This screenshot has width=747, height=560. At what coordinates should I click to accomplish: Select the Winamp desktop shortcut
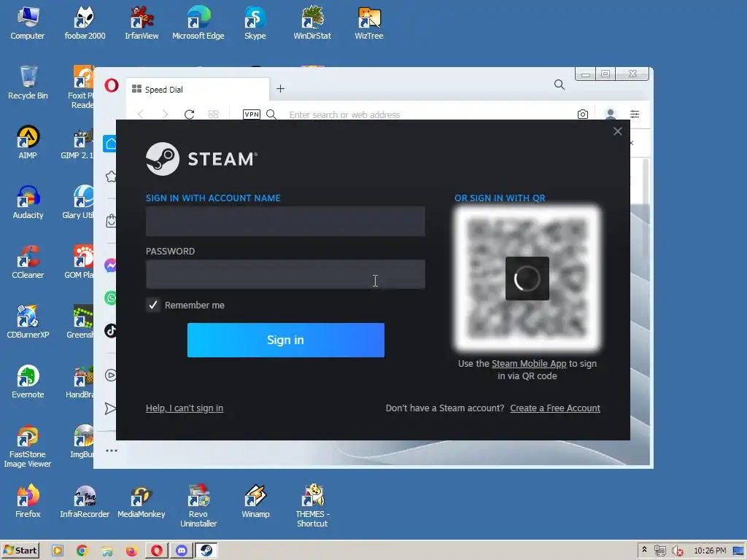tap(255, 501)
